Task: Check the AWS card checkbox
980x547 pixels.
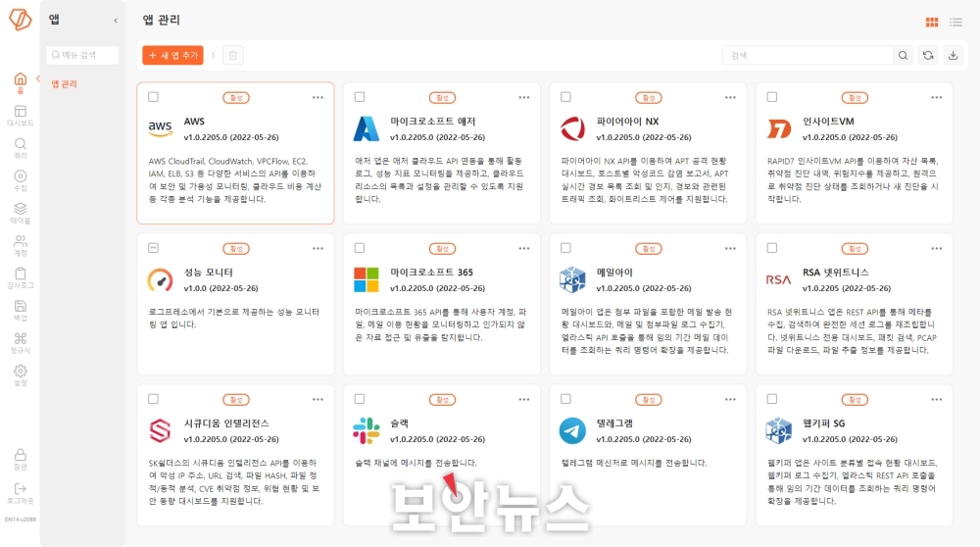Action: click(153, 97)
